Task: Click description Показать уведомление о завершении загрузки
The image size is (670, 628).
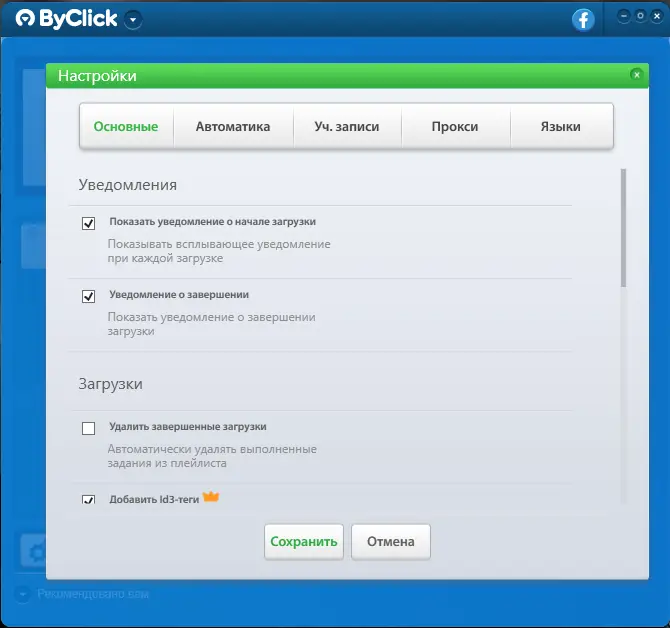Action: [x=212, y=324]
